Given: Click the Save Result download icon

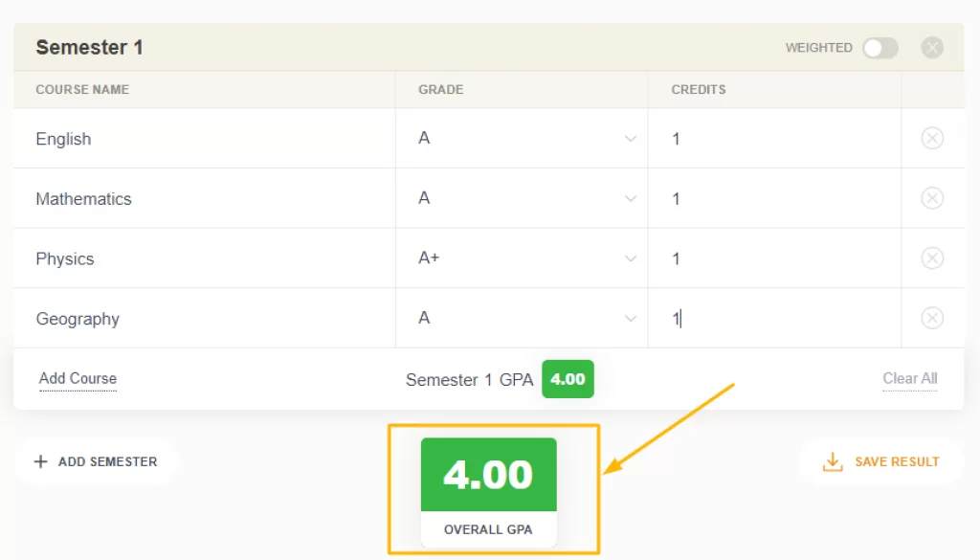Looking at the screenshot, I should tap(833, 461).
